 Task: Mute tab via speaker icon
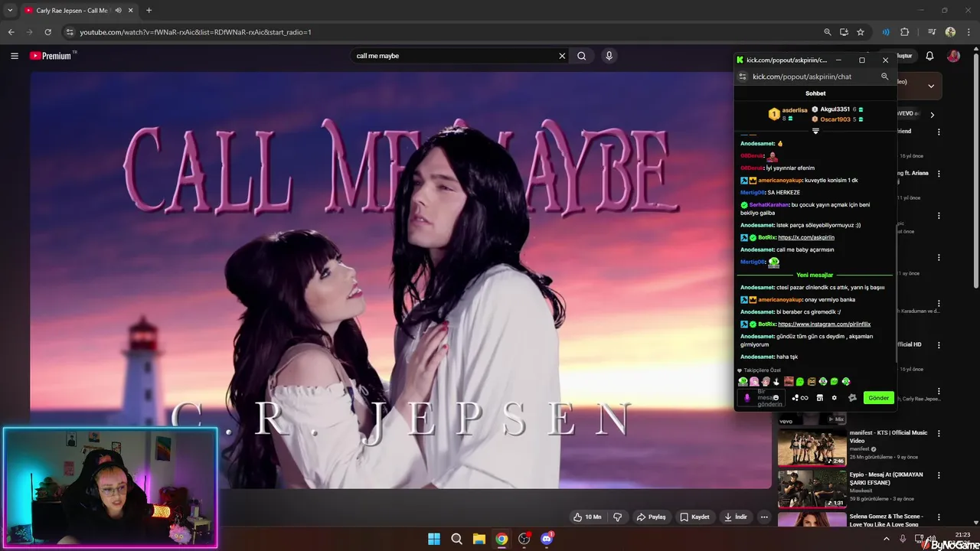(x=118, y=11)
